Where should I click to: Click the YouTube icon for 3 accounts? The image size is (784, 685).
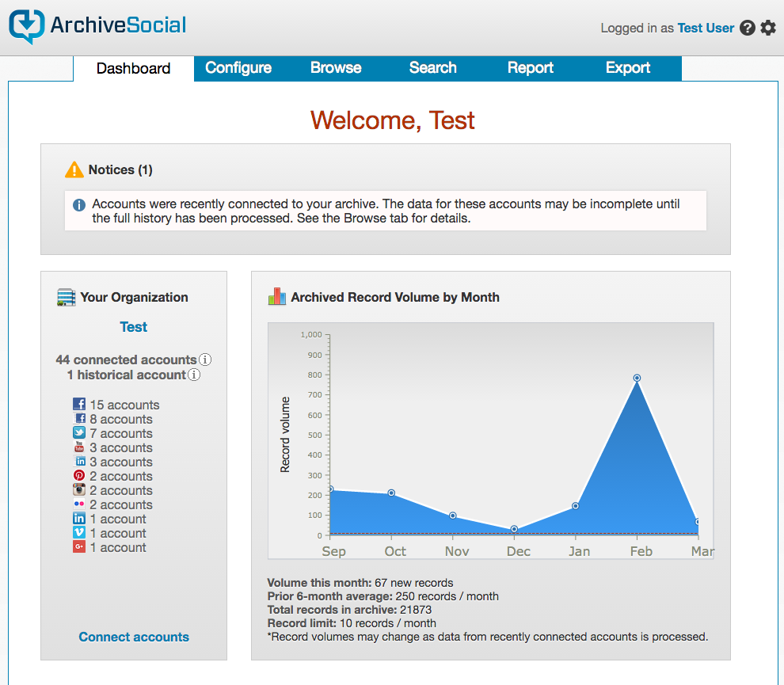pyautogui.click(x=79, y=447)
